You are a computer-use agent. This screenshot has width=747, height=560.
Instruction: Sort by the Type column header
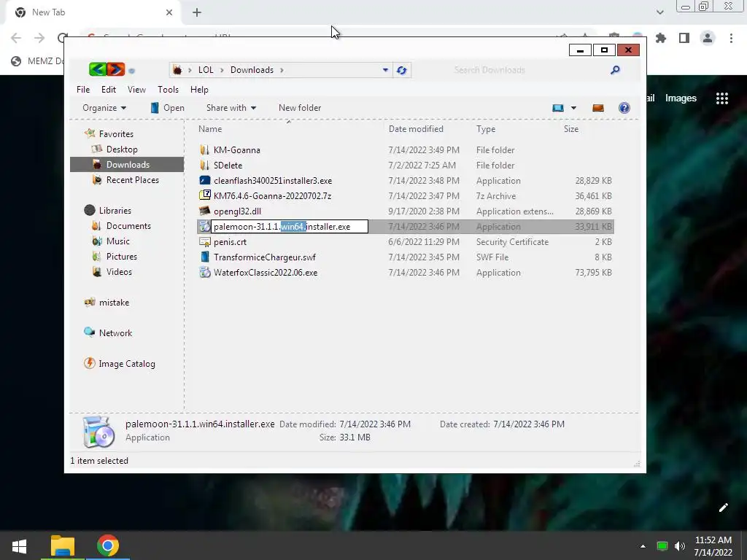[x=486, y=129]
